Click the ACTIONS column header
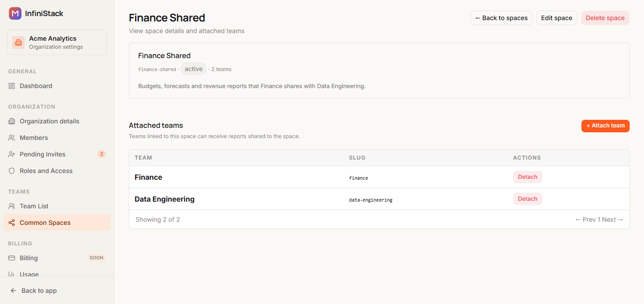644x304 pixels. point(527,158)
